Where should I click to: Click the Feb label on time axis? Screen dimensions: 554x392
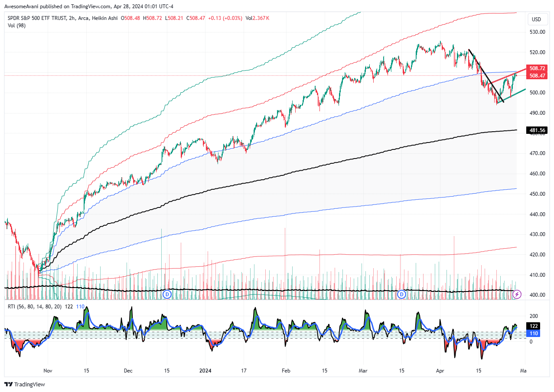[286, 371]
